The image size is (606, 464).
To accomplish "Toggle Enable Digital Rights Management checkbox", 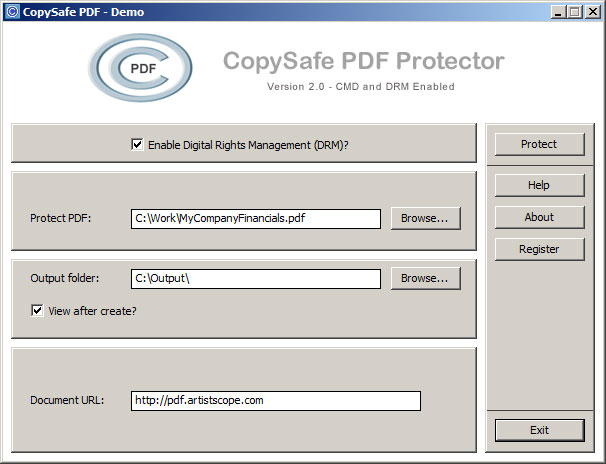I will point(137,145).
